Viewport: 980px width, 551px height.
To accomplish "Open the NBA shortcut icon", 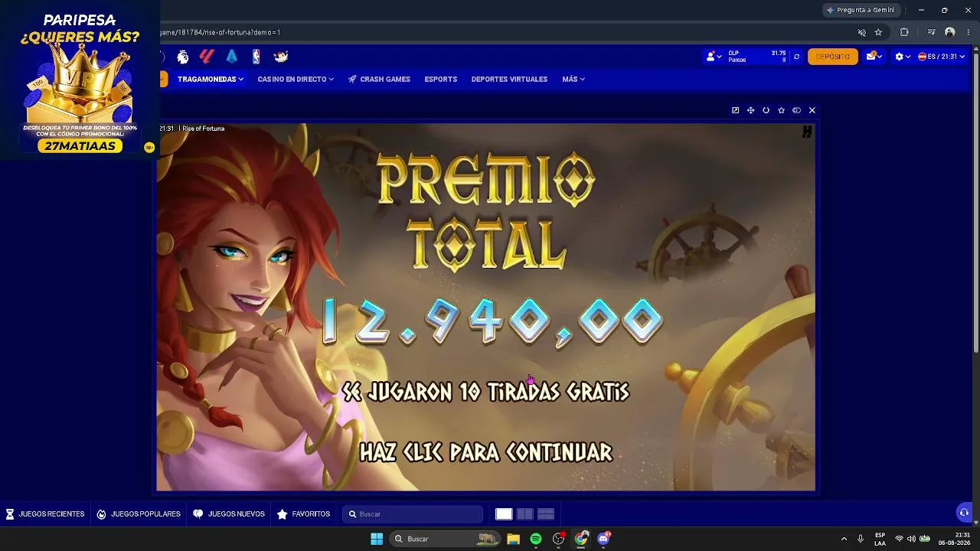I will [256, 57].
